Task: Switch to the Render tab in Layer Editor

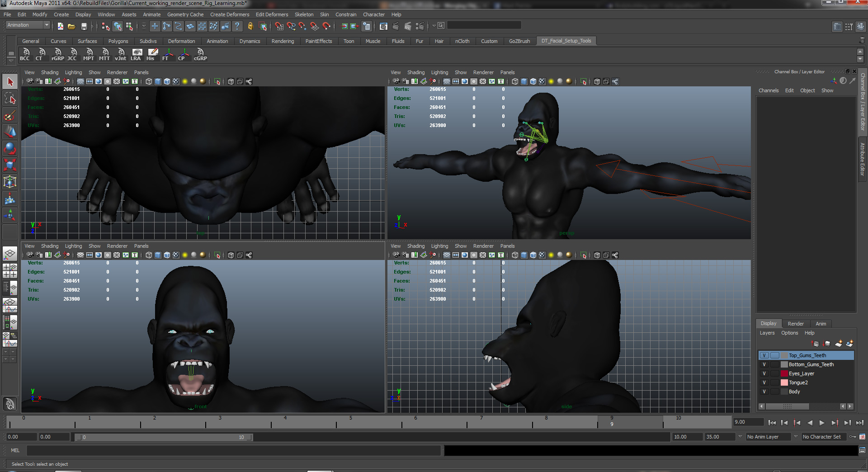Action: (x=796, y=324)
